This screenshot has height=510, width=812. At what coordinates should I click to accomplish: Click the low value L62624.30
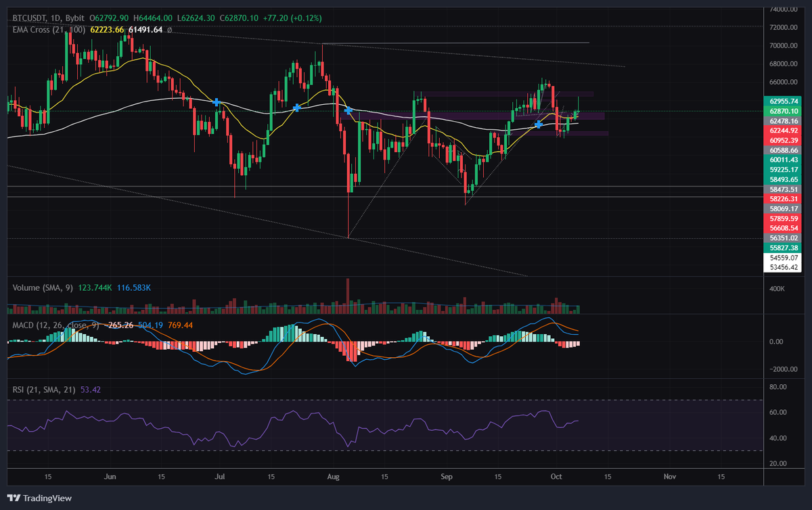pyautogui.click(x=198, y=19)
